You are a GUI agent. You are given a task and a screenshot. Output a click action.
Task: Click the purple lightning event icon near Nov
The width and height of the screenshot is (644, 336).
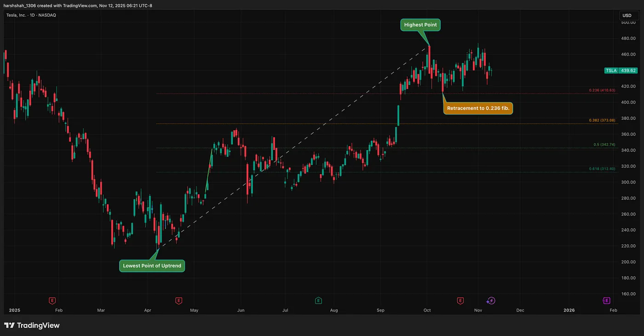click(491, 301)
